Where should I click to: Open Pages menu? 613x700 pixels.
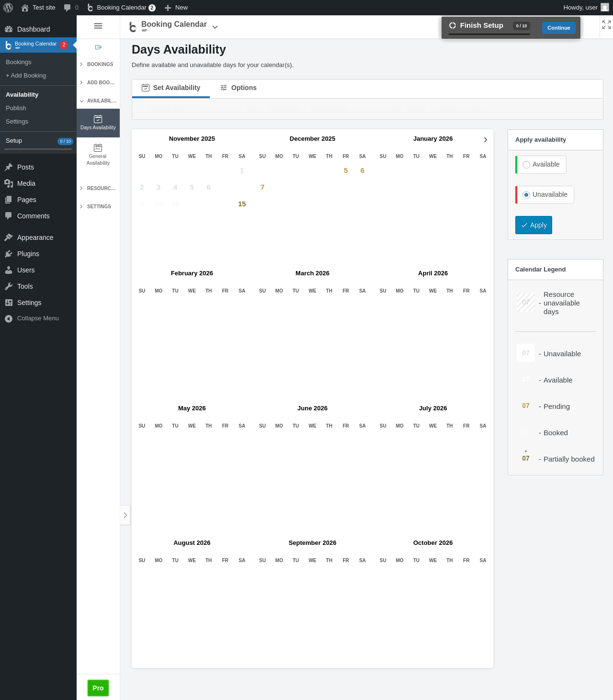click(x=38, y=200)
